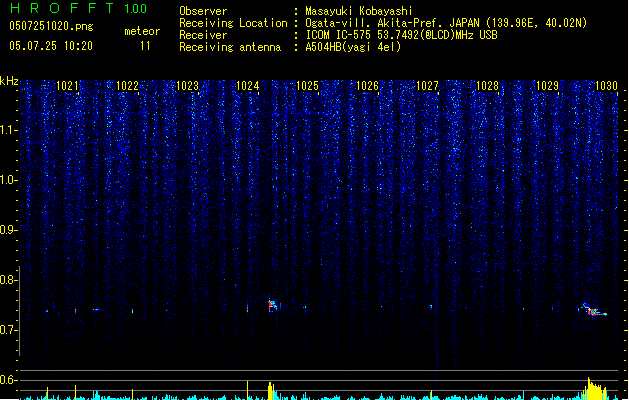Click the 1.0 kHz frequency label

tap(8, 180)
